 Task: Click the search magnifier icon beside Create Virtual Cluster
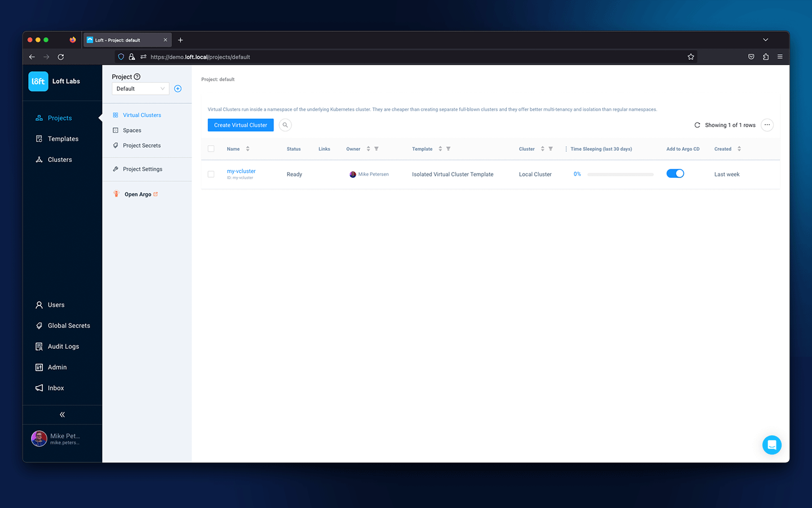285,125
